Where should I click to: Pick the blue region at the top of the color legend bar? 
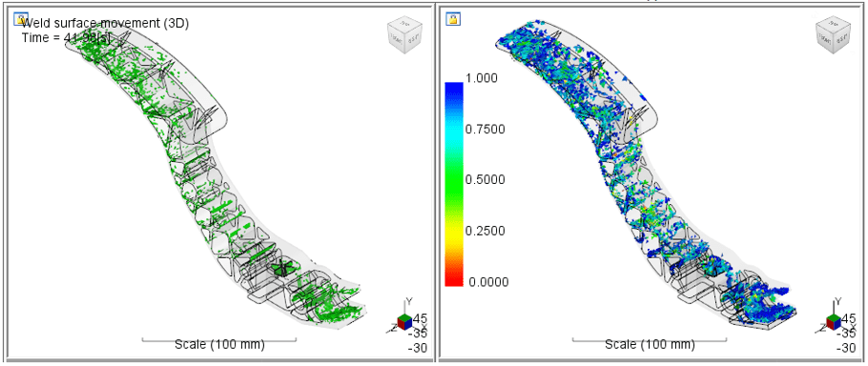coord(453,91)
